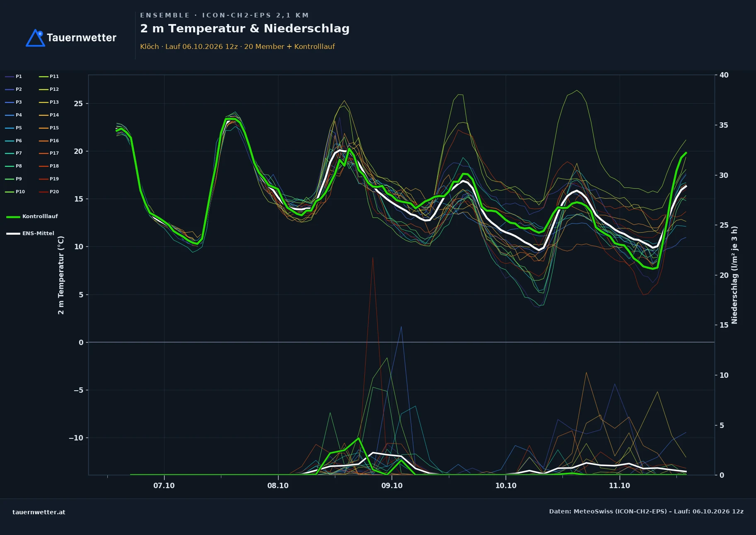Toggle the P11 legend entry

click(49, 76)
